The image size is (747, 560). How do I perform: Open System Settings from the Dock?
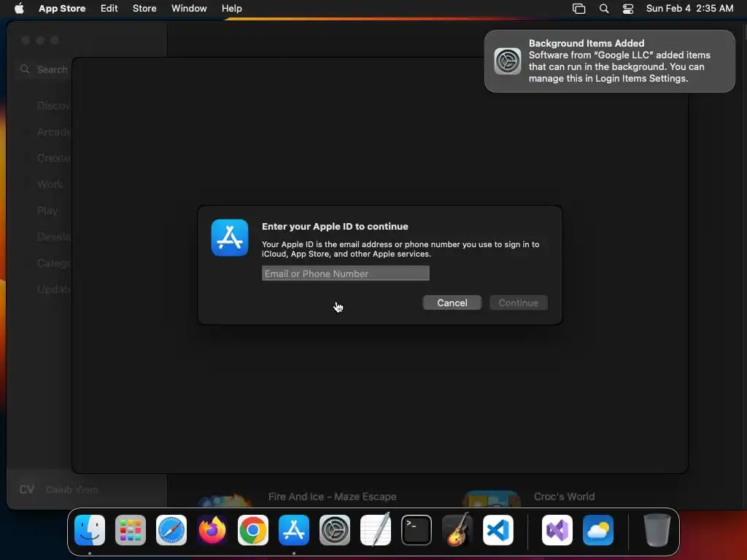(334, 530)
